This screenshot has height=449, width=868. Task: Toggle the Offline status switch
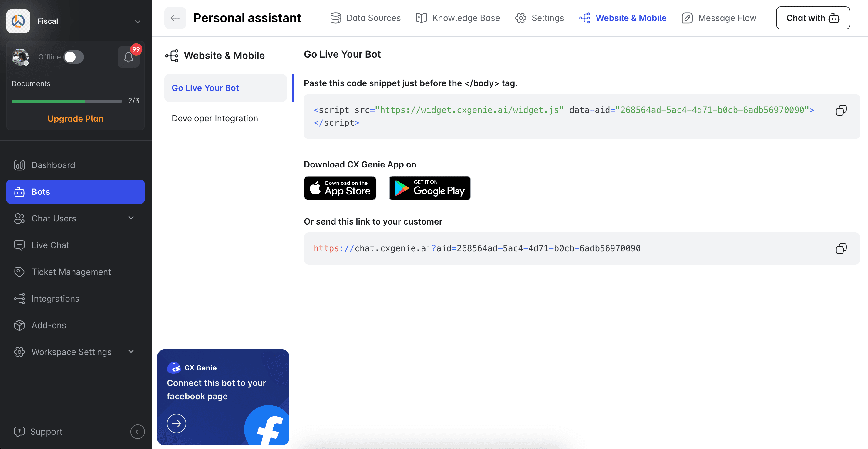pyautogui.click(x=74, y=57)
